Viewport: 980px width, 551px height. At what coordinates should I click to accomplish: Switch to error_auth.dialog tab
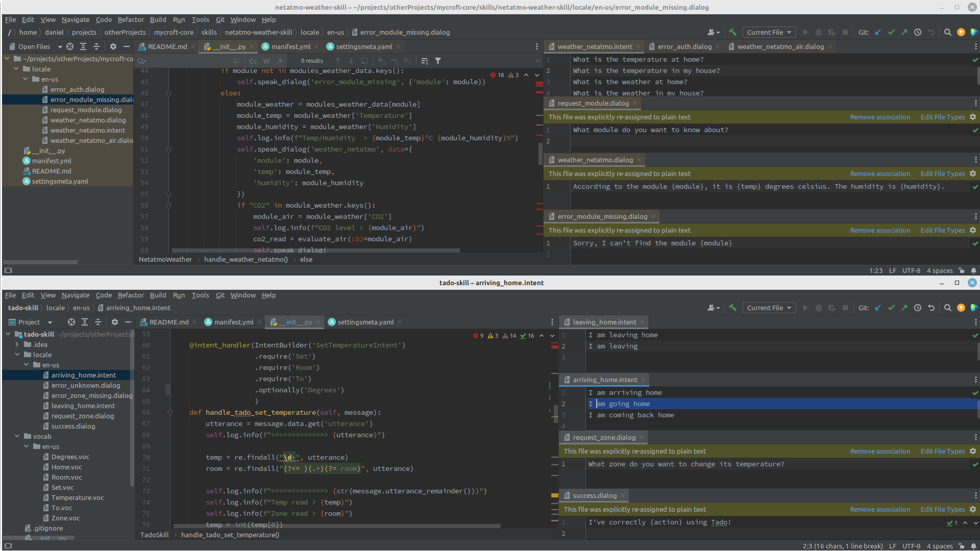[684, 46]
